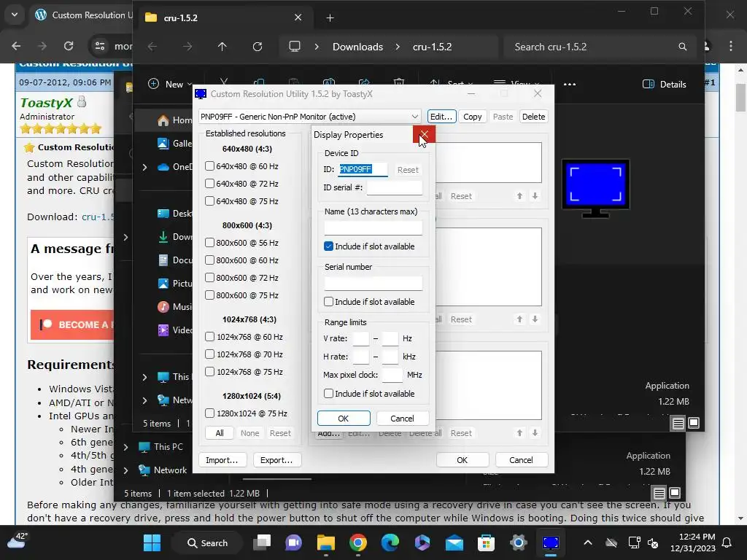Launch Chrome from taskbar
The height and width of the screenshot is (560, 747).
pos(357,542)
